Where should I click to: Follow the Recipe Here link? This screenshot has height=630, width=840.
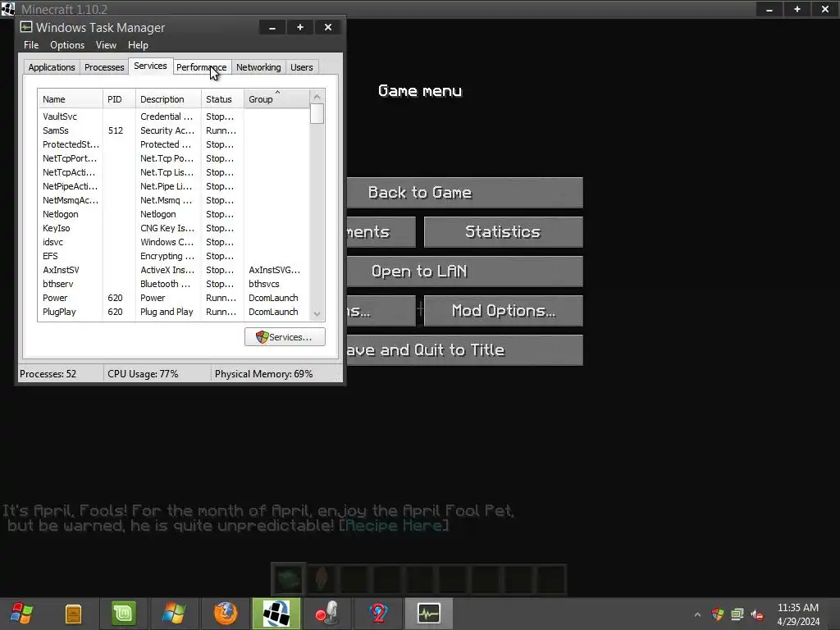394,525
